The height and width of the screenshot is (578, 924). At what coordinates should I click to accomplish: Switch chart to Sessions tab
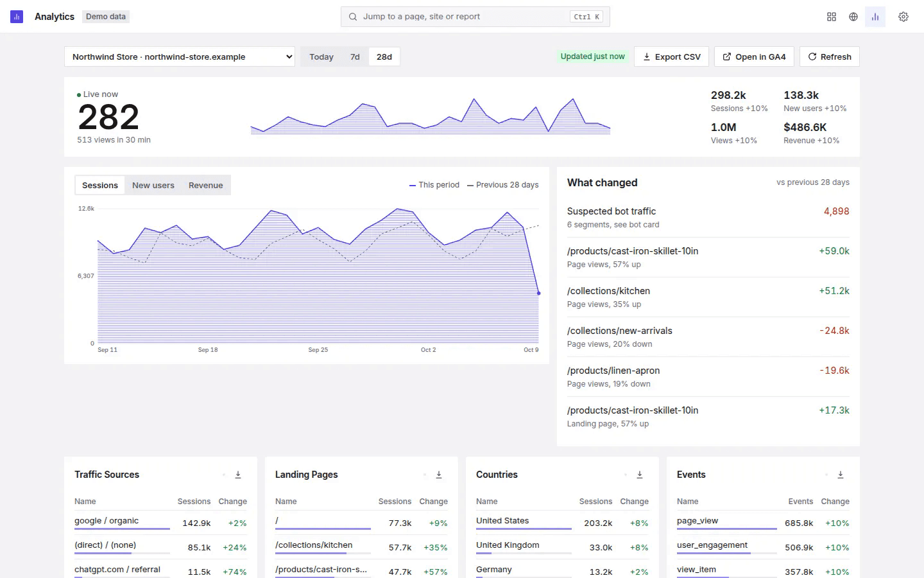click(100, 185)
